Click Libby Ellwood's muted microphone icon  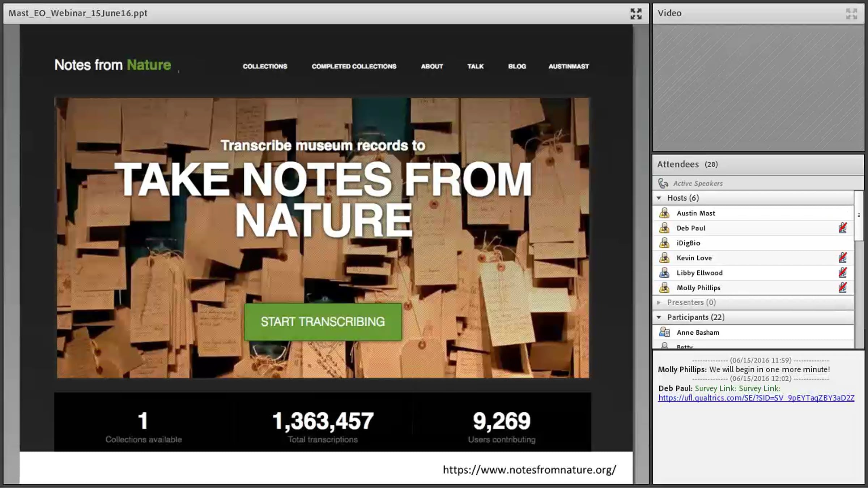(842, 273)
